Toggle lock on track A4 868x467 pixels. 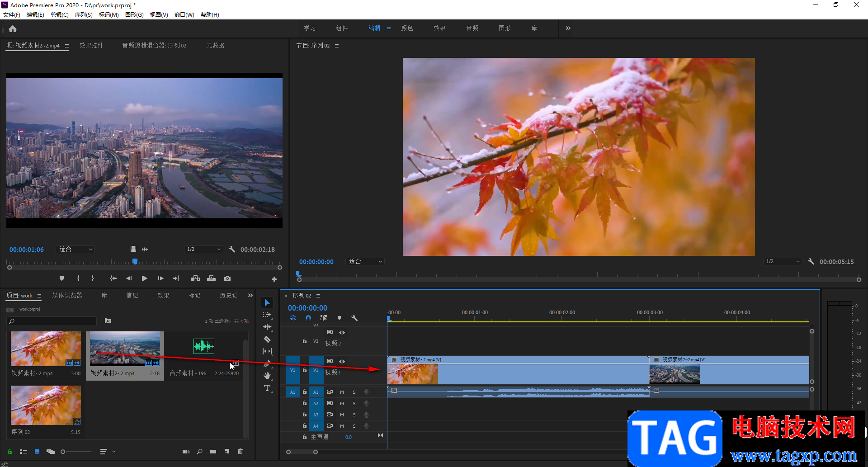(x=305, y=426)
